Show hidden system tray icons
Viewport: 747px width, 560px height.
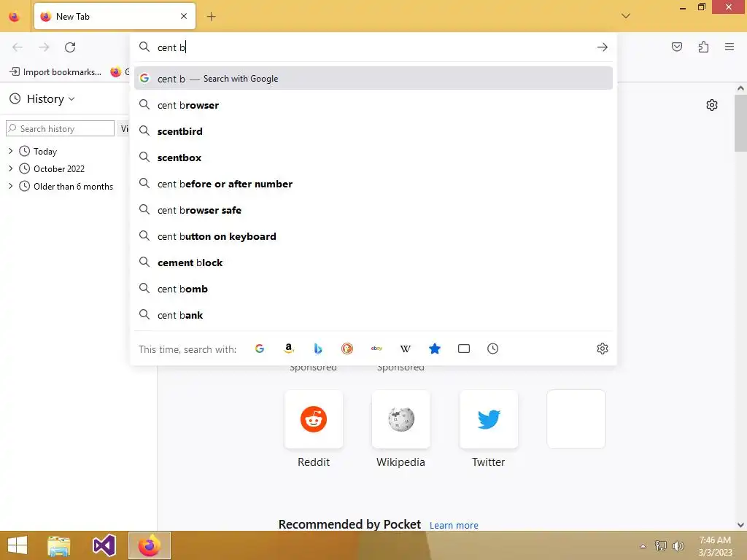pyautogui.click(x=643, y=546)
